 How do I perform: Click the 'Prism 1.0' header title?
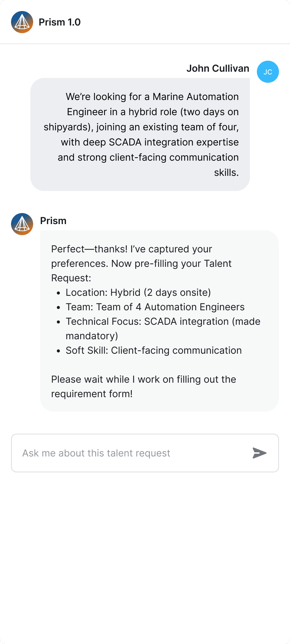[59, 22]
